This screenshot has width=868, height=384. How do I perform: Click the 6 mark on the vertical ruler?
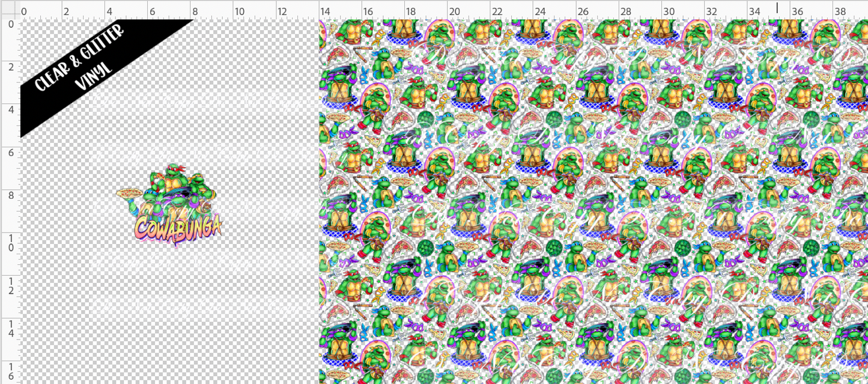(10, 153)
